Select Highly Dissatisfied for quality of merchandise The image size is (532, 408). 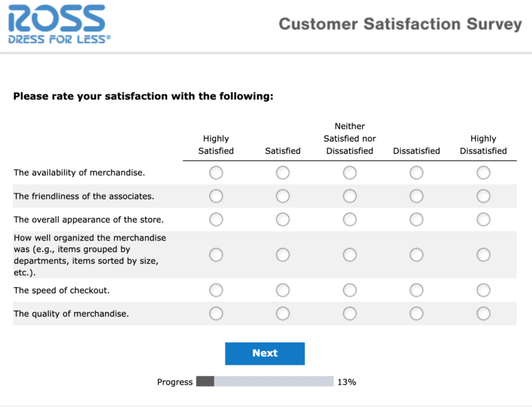[483, 313]
